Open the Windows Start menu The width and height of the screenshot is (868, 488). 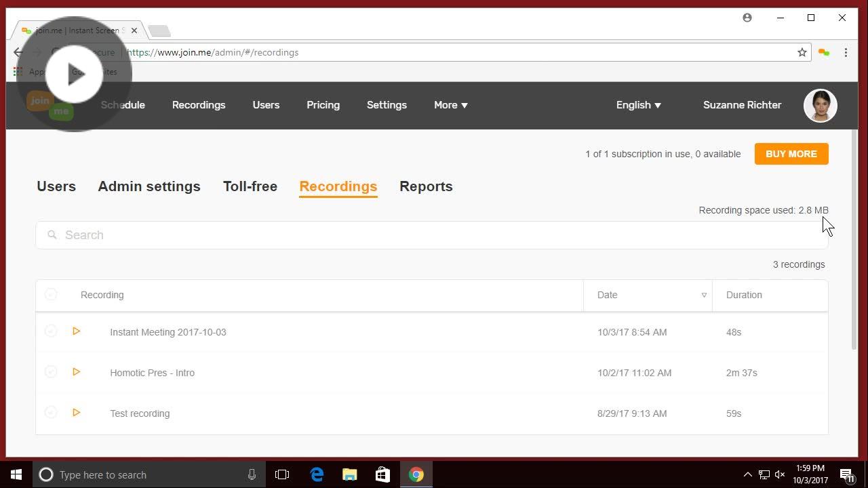pyautogui.click(x=16, y=474)
